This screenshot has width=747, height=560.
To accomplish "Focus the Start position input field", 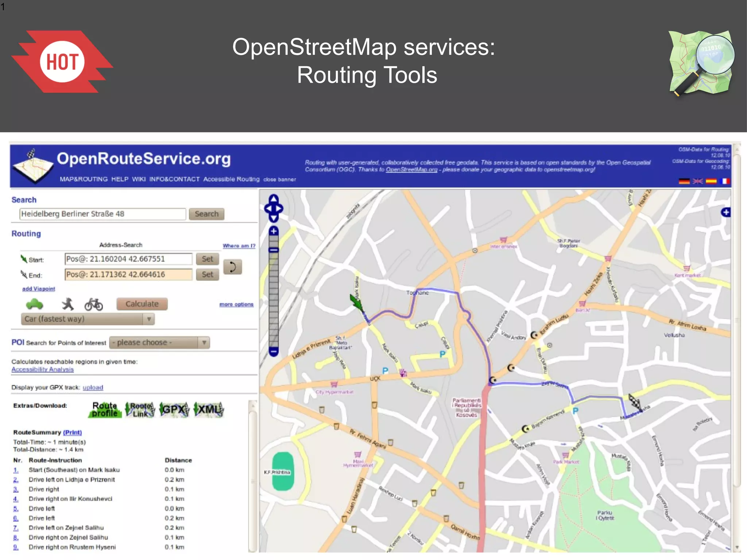I will [x=128, y=259].
